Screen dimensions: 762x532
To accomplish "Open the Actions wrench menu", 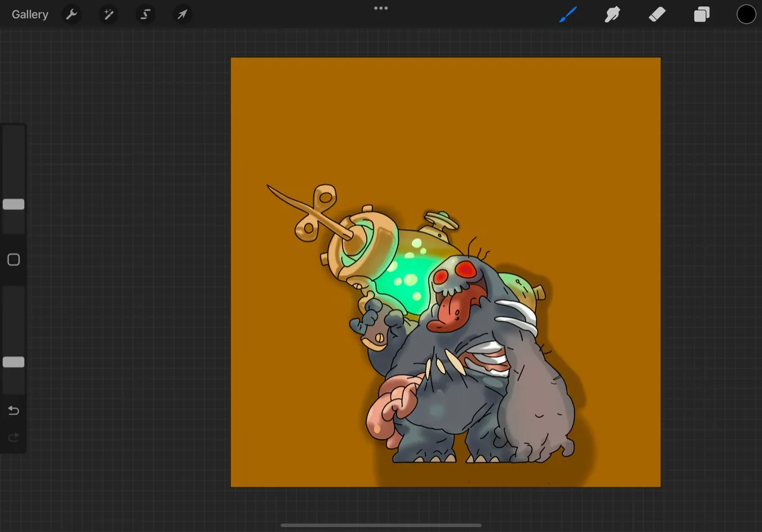I will (71, 14).
